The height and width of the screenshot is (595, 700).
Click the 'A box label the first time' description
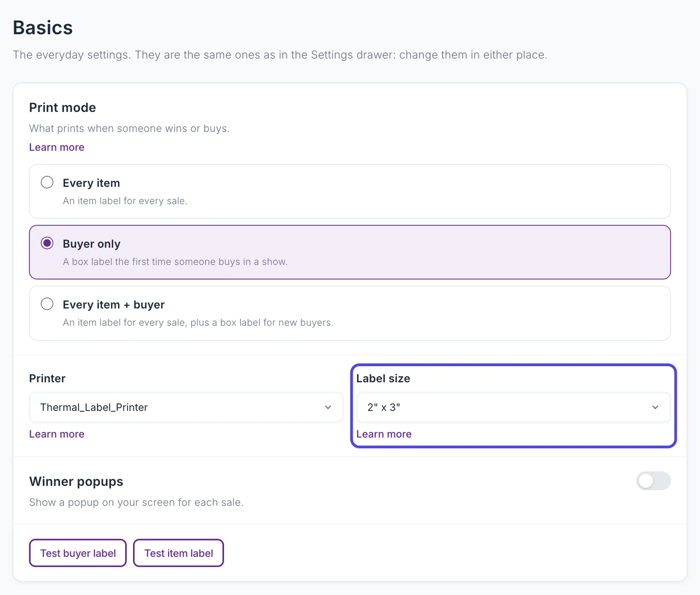tap(175, 262)
